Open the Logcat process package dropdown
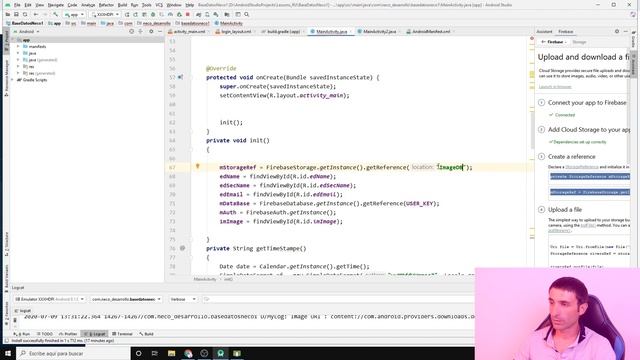This screenshot has width=640, height=360. (126, 299)
